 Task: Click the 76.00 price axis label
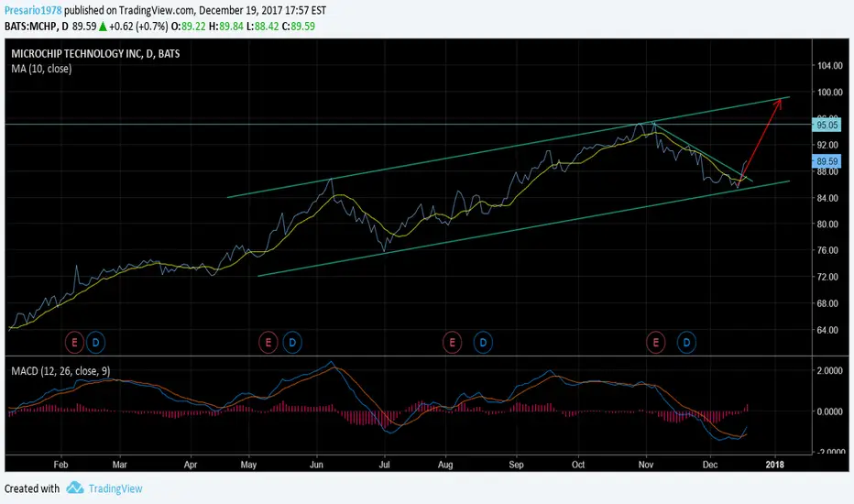pos(827,250)
